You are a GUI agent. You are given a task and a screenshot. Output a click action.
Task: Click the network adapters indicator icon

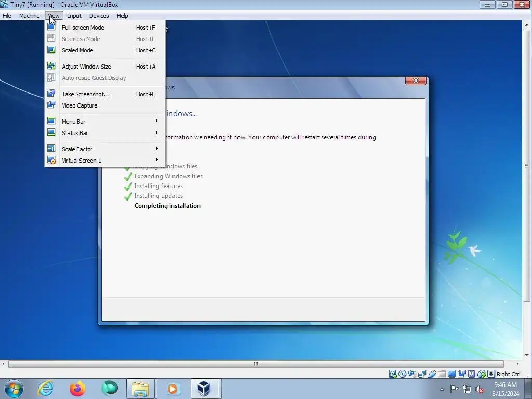pos(422,374)
